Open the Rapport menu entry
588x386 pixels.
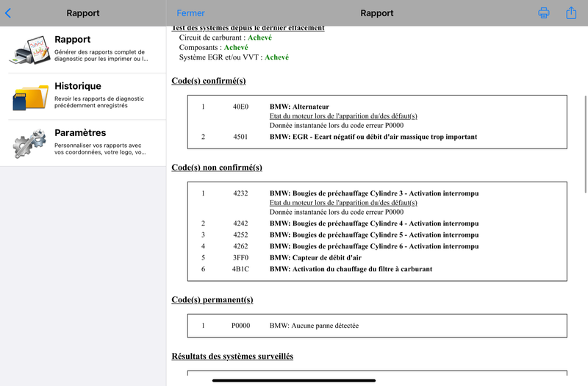tap(83, 49)
